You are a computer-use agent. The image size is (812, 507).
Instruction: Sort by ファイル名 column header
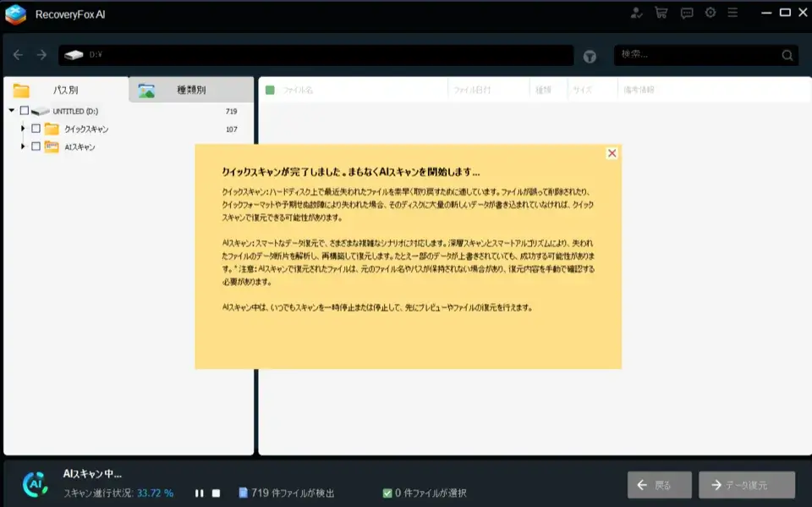click(298, 91)
